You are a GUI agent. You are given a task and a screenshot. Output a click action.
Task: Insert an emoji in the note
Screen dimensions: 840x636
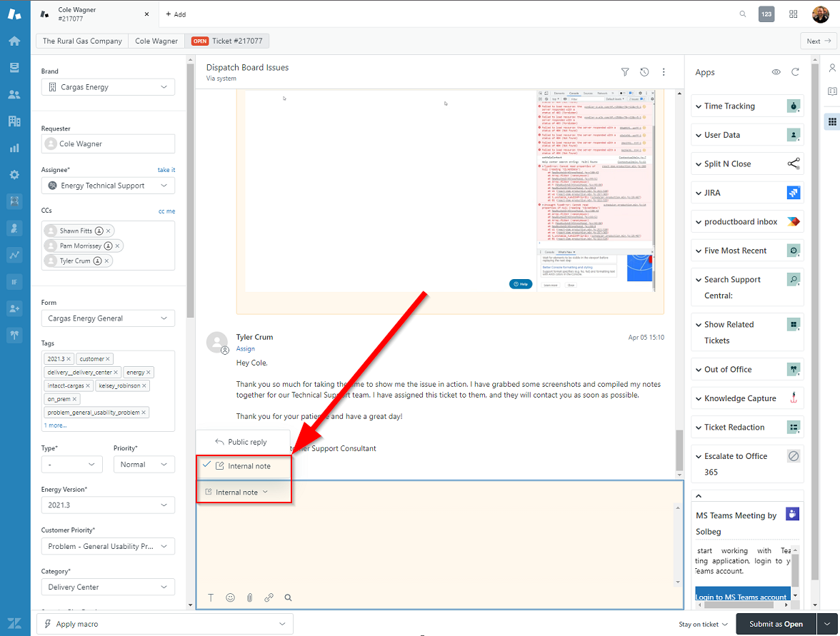click(x=230, y=597)
